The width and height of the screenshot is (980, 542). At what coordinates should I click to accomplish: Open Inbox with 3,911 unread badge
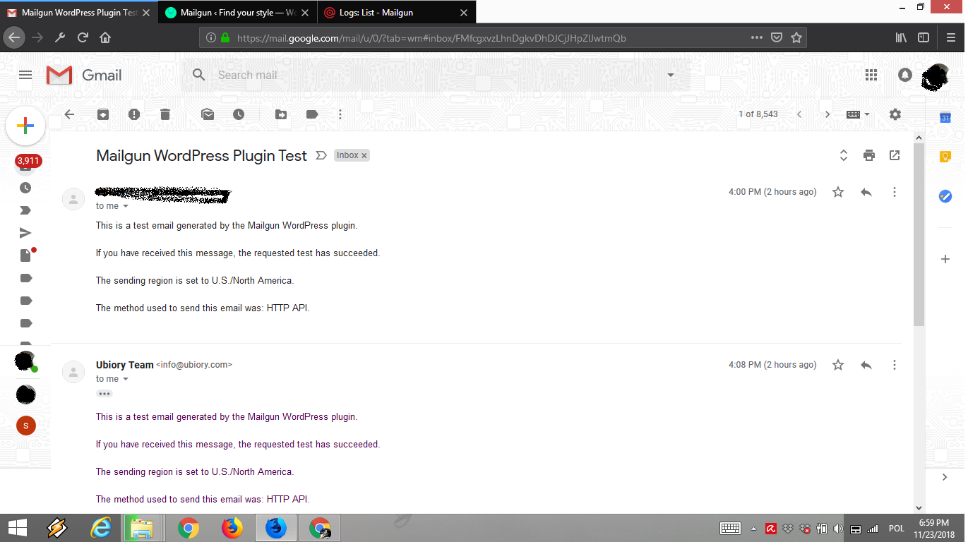(x=28, y=163)
